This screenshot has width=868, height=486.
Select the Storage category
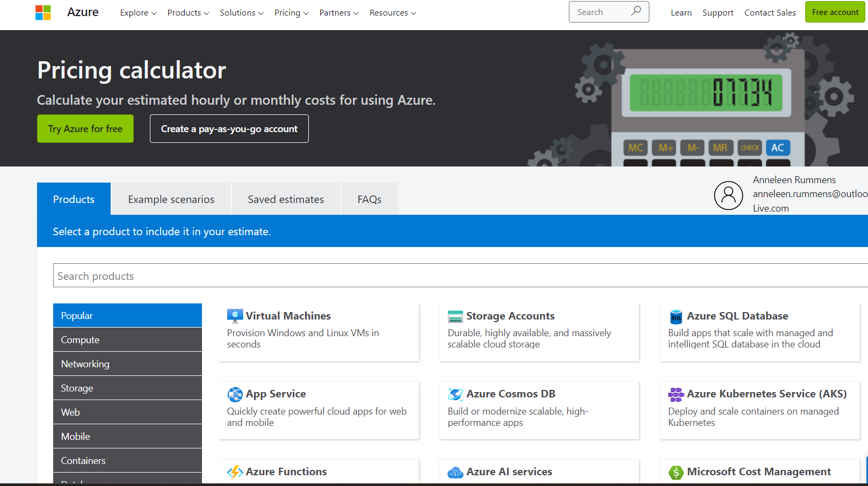[x=127, y=388]
